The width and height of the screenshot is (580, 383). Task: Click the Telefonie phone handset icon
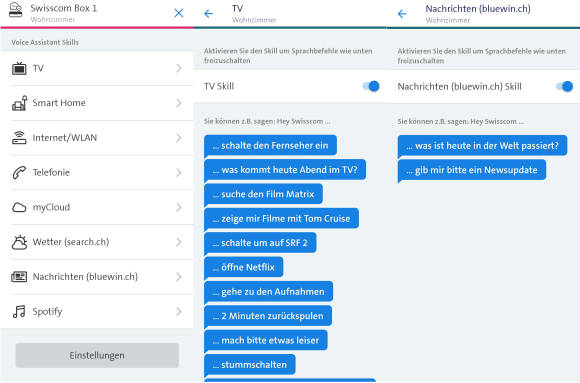coord(19,172)
